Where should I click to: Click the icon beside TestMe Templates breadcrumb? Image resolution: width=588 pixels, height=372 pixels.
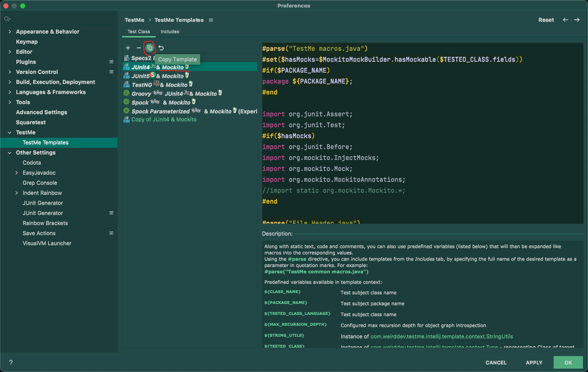coord(211,20)
